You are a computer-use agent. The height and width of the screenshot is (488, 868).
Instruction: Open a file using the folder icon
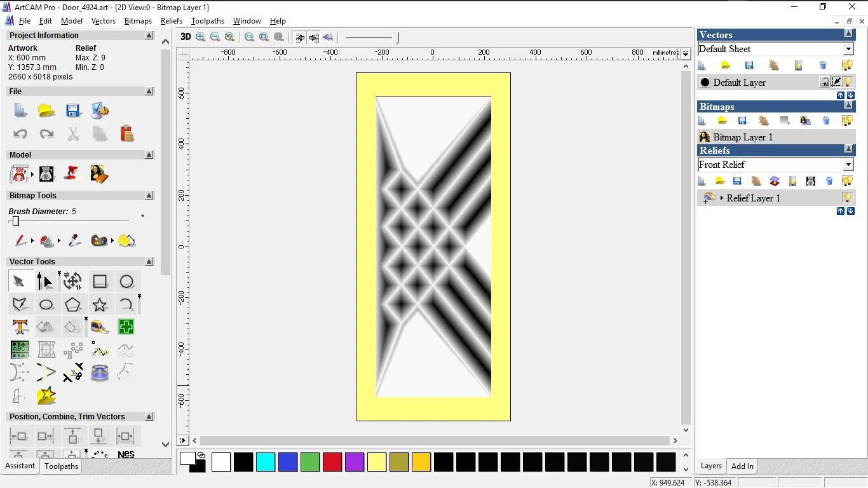(x=46, y=111)
